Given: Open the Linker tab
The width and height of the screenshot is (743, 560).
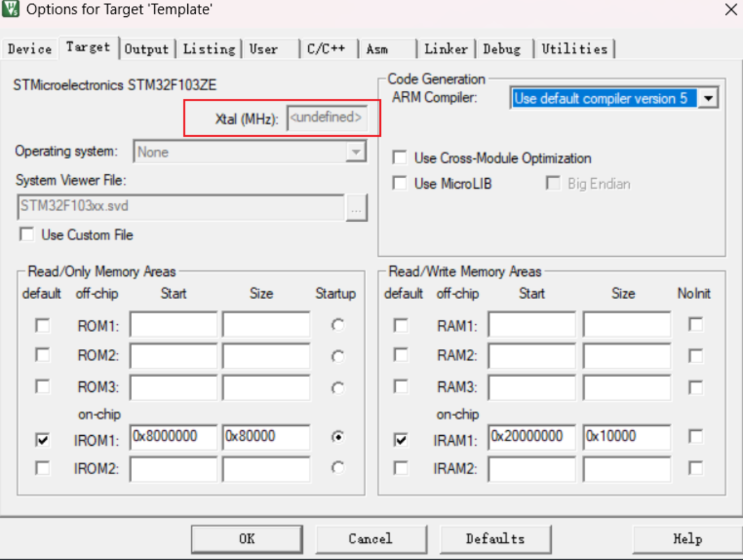Looking at the screenshot, I should pyautogui.click(x=446, y=49).
